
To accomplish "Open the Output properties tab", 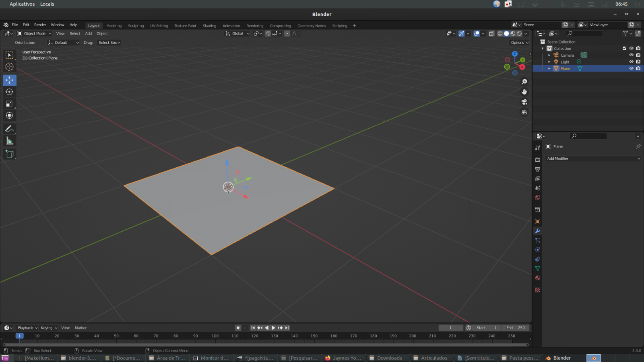I will click(537, 169).
